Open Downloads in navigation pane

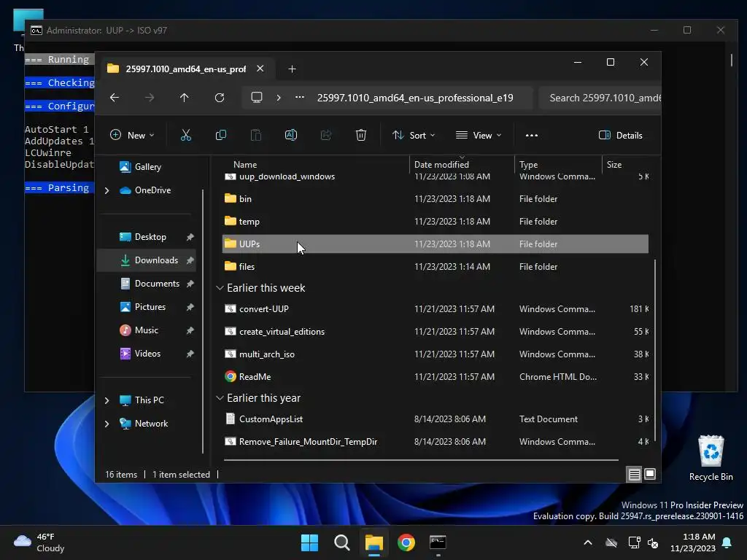pyautogui.click(x=156, y=260)
